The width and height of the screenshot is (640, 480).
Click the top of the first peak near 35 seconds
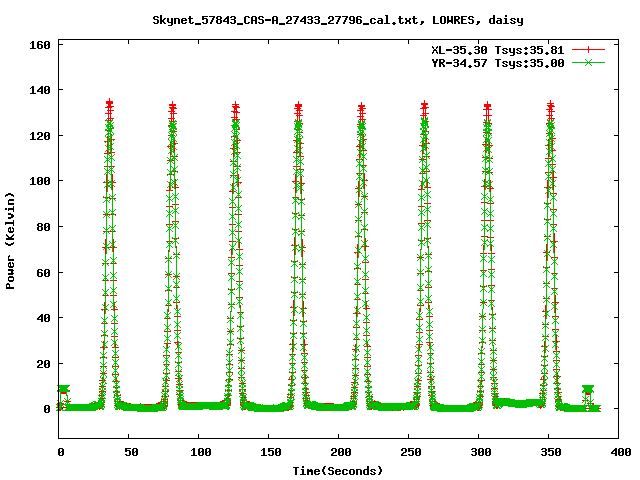(109, 104)
